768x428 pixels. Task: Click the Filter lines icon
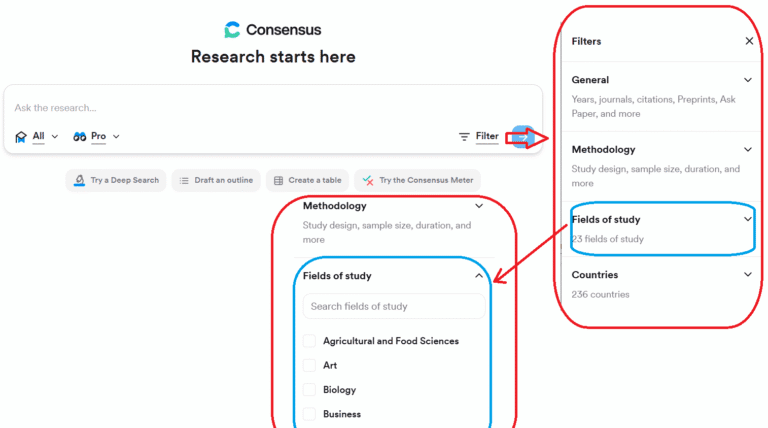pyautogui.click(x=464, y=137)
